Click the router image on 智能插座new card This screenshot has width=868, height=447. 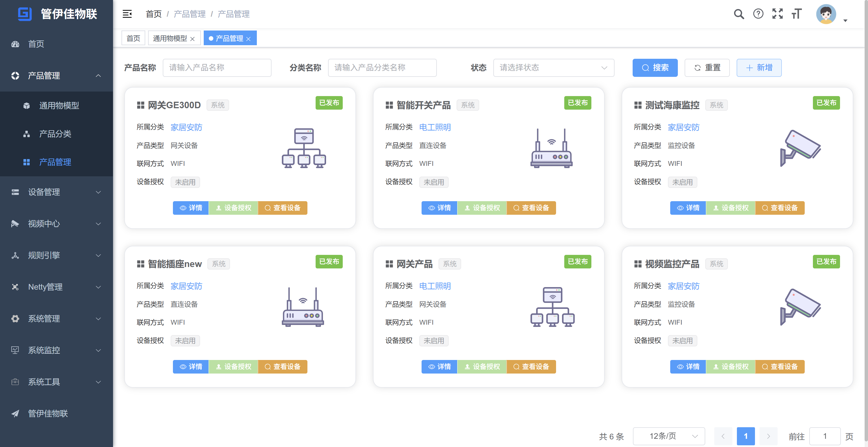point(303,307)
